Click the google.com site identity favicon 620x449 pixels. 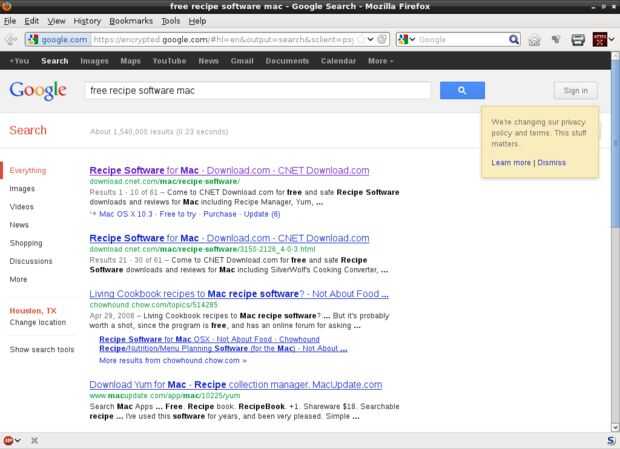pos(33,40)
